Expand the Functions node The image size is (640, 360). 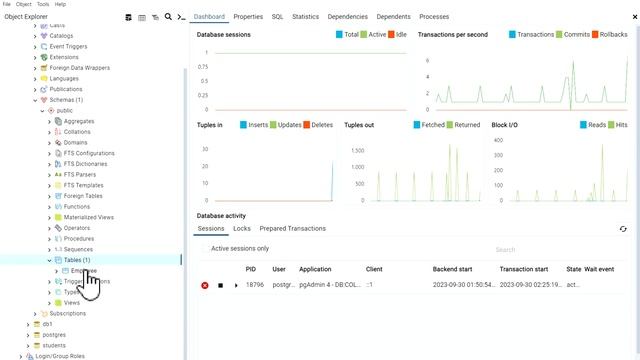click(49, 207)
